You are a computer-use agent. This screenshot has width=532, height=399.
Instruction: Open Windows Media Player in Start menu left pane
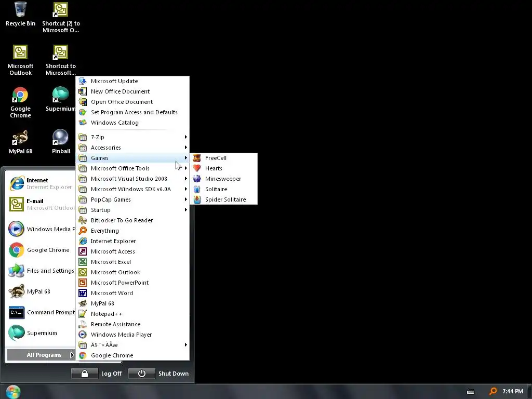pos(41,229)
